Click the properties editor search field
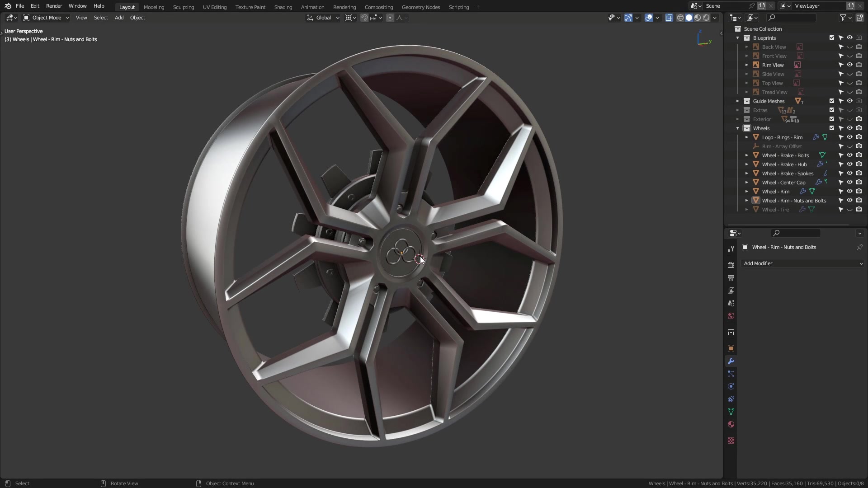The width and height of the screenshot is (868, 488). pos(796,233)
